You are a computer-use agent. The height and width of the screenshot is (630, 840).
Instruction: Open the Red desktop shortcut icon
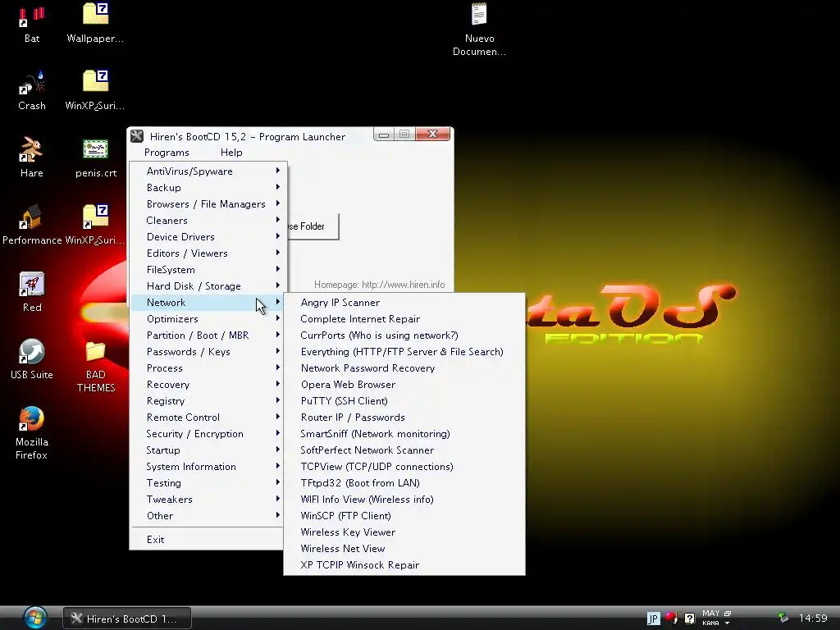click(32, 284)
